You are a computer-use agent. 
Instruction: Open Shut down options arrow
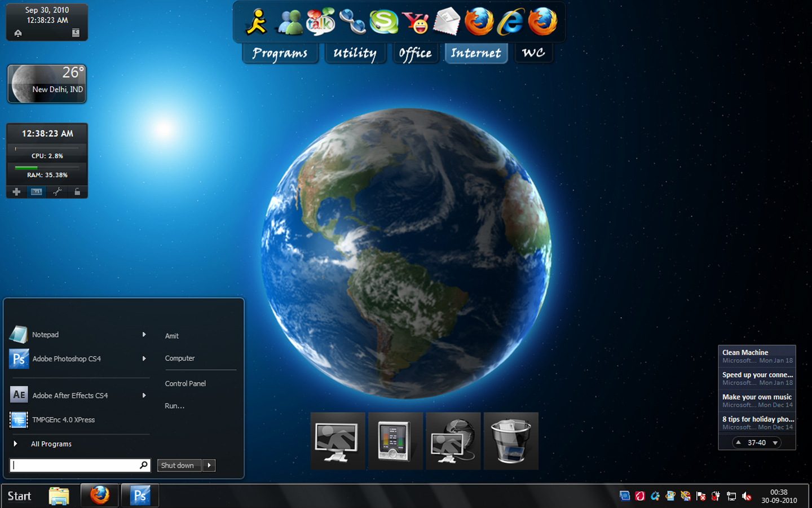(x=209, y=466)
